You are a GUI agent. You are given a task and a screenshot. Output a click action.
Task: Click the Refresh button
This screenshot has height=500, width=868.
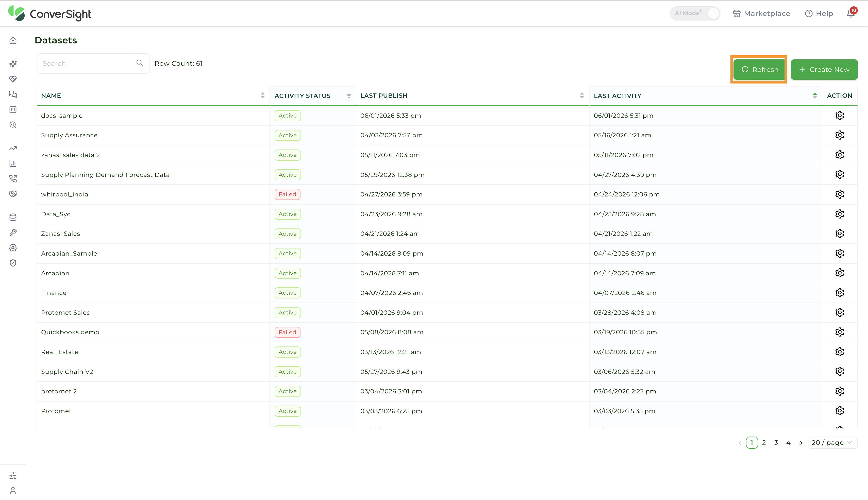coord(759,69)
